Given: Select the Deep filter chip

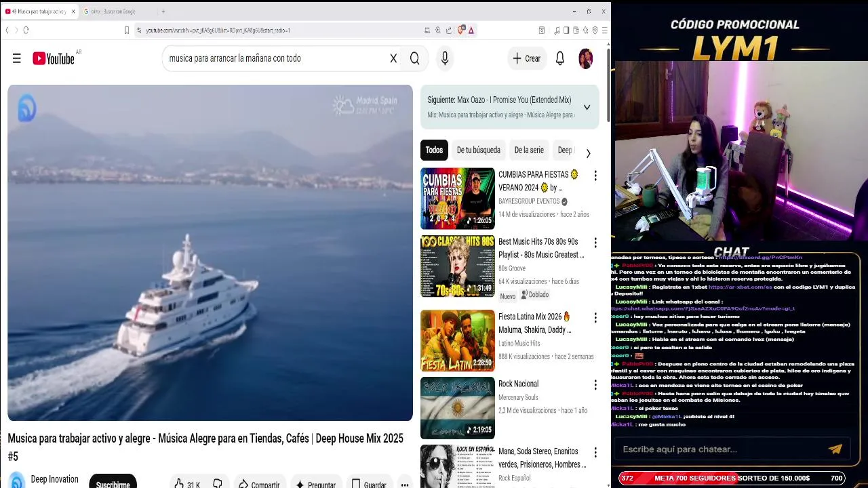Looking at the screenshot, I should click(564, 150).
